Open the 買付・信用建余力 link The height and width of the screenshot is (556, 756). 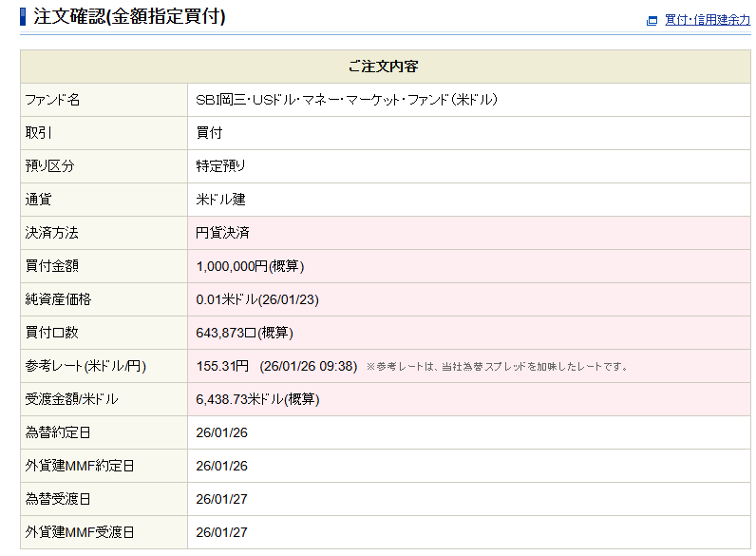tap(707, 20)
